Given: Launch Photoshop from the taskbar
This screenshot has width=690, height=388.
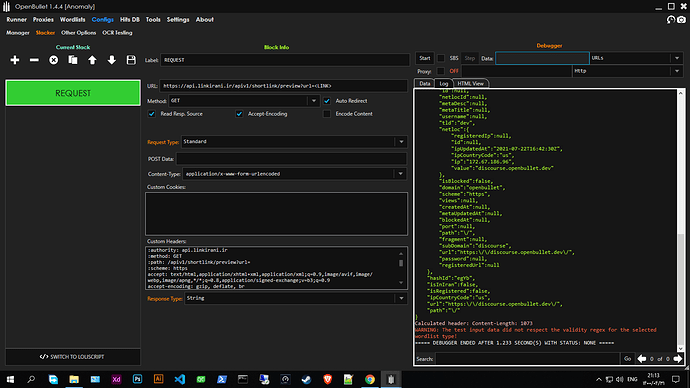Looking at the screenshot, I should click(x=137, y=379).
